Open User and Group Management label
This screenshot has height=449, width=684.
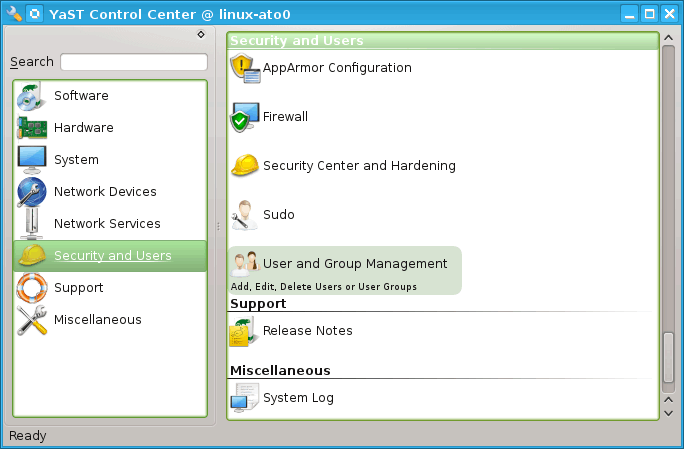pos(355,264)
